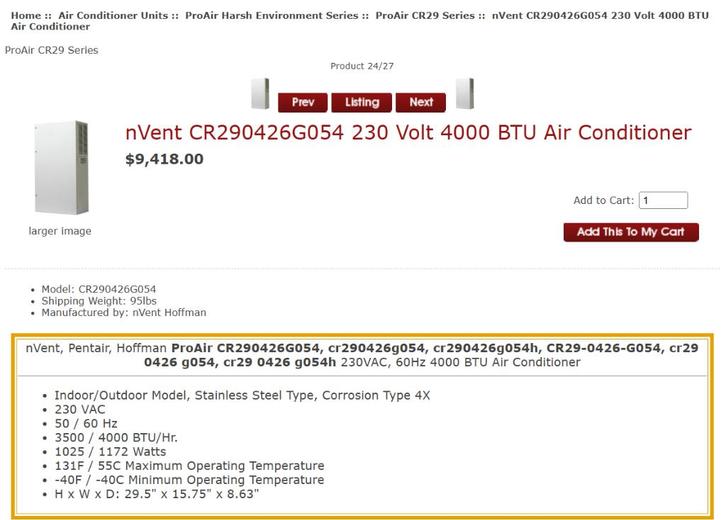Return to the product Listing
Screen dimensions: 726x520
(x=362, y=102)
